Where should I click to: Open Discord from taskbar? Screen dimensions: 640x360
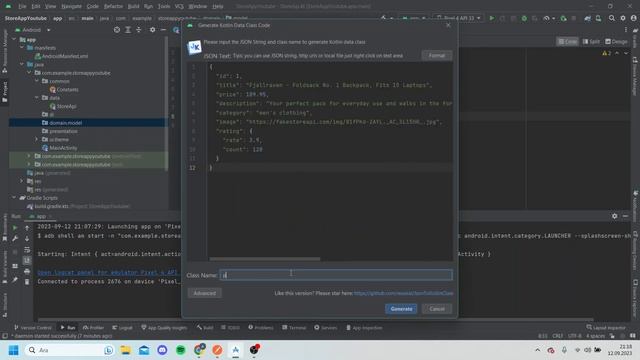coord(162,350)
